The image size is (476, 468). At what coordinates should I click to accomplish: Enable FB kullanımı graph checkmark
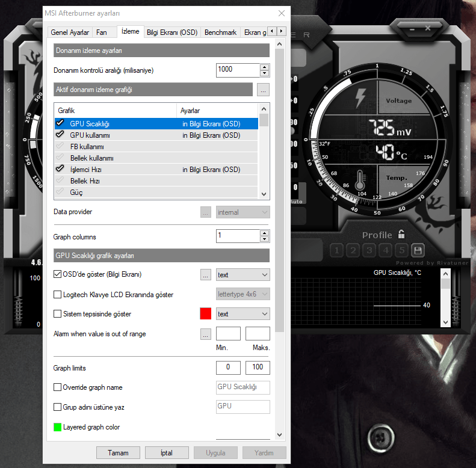[x=60, y=146]
